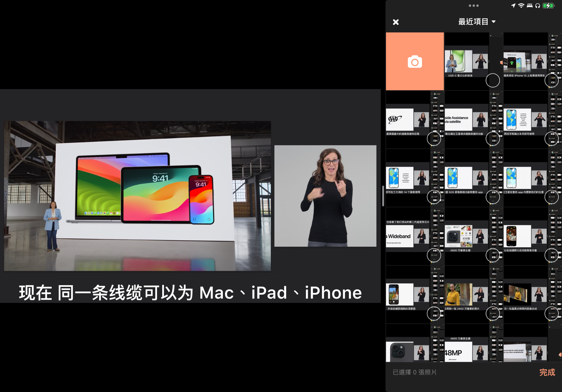Tap the headphones status icon

point(538,5)
